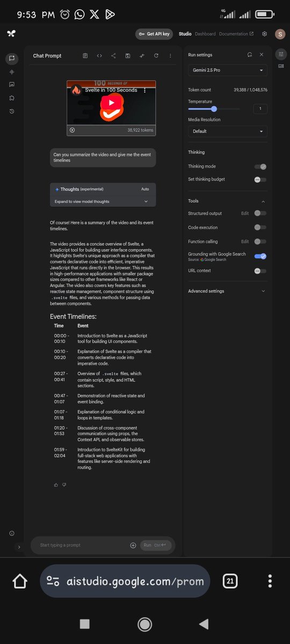
Task: Tap Android recent apps square button
Action: (85, 624)
